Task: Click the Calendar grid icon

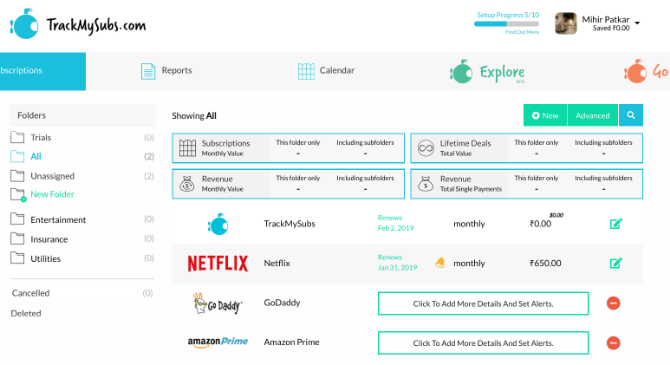Action: [306, 71]
